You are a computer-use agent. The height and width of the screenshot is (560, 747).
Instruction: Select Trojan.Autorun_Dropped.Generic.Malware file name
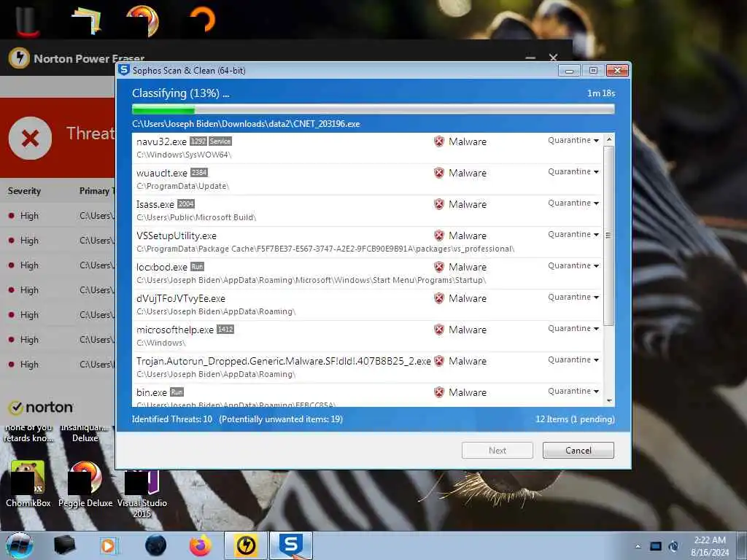[x=284, y=361]
